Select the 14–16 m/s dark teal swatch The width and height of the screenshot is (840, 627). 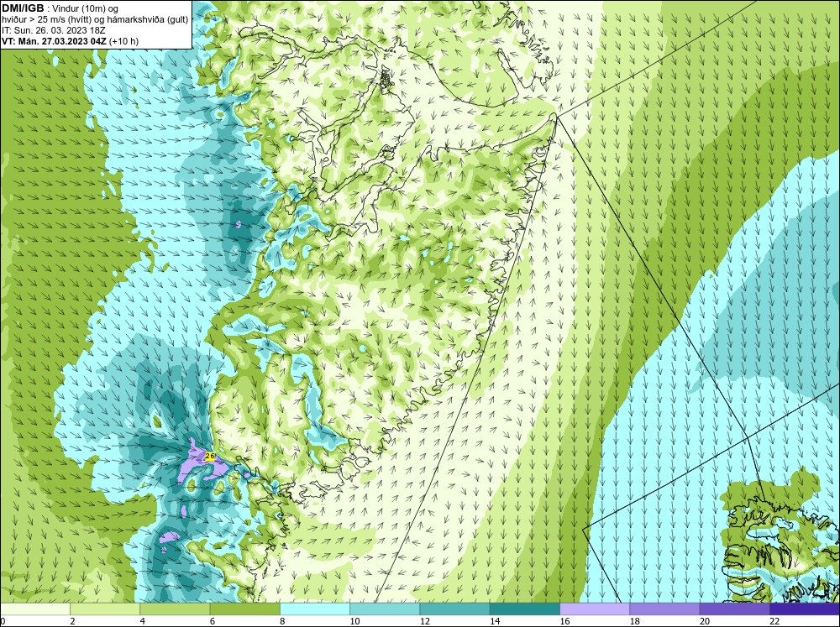click(x=525, y=609)
